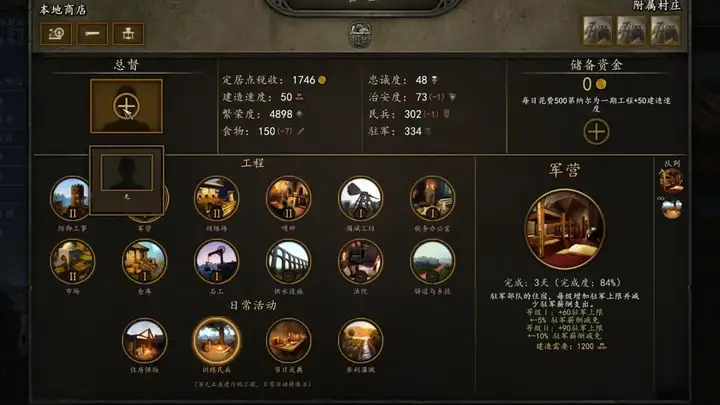Select the 法院 courthouse project icon

click(x=360, y=262)
